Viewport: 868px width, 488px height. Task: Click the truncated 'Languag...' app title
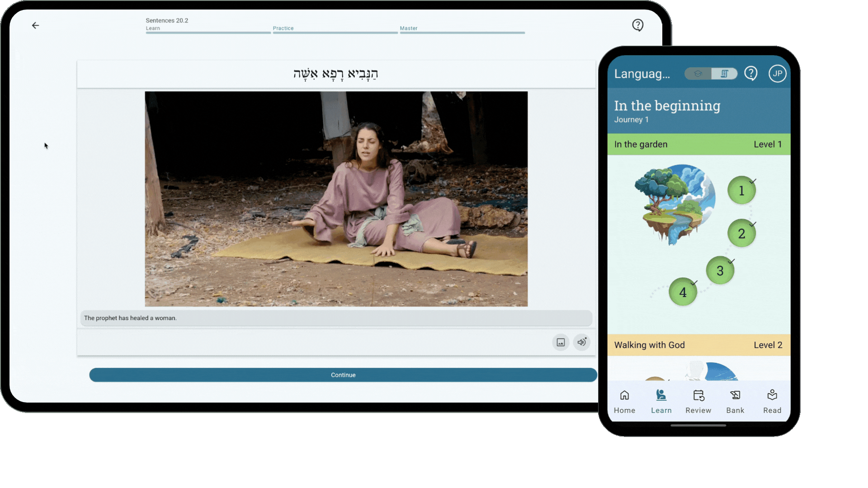tap(642, 74)
